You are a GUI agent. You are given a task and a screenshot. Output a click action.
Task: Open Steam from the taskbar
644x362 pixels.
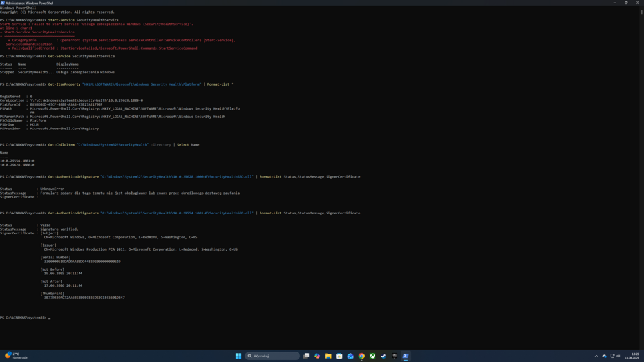pos(383,356)
